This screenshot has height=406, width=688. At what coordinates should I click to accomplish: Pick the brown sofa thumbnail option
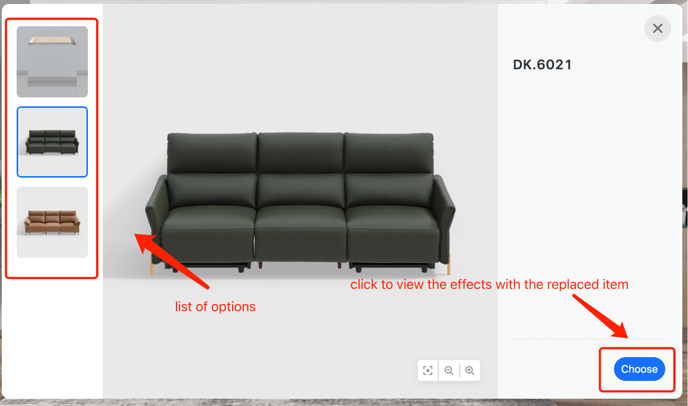pos(52,222)
